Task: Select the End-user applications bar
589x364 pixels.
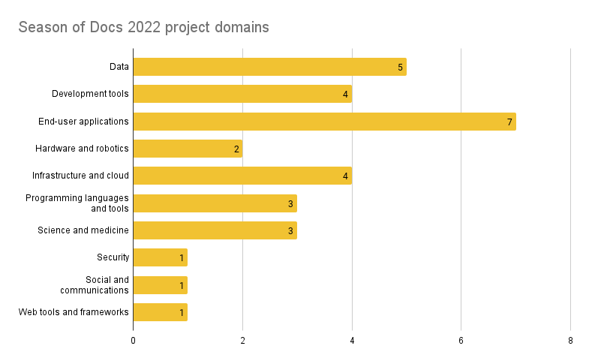Action: (323, 122)
